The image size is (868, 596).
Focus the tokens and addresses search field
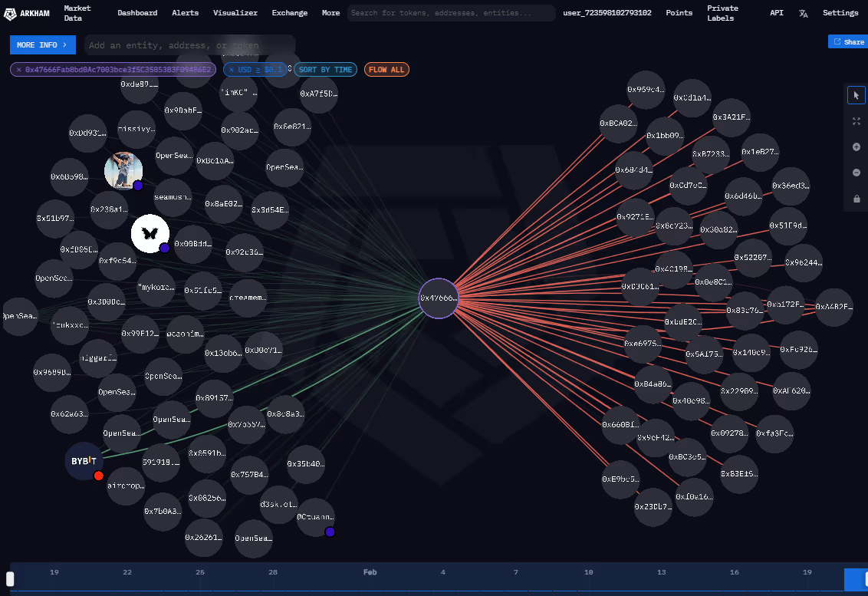coord(451,13)
